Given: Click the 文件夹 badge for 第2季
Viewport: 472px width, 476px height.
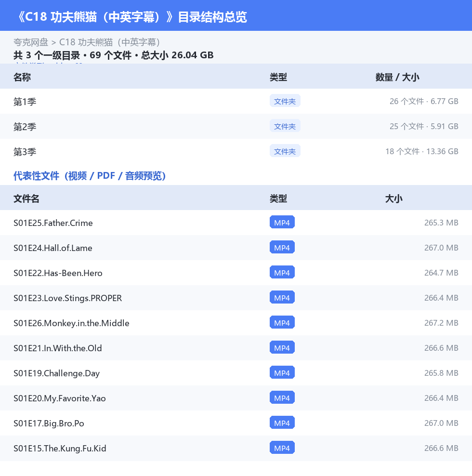Looking at the screenshot, I should 285,126.
